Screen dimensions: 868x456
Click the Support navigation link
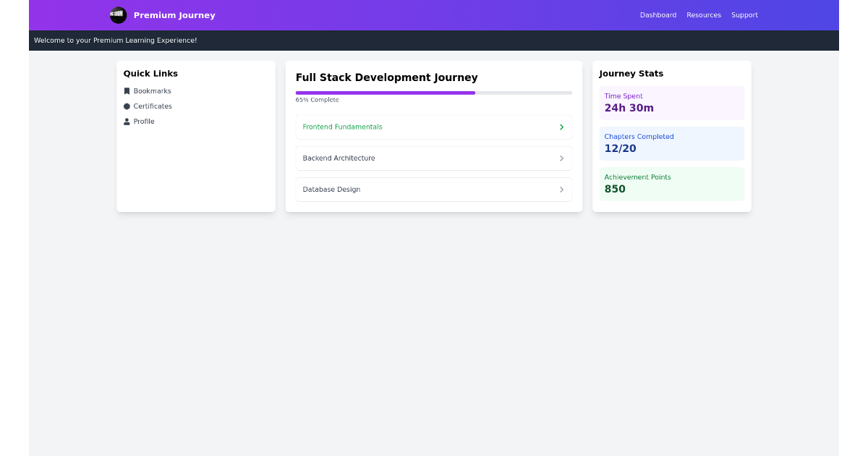(744, 14)
